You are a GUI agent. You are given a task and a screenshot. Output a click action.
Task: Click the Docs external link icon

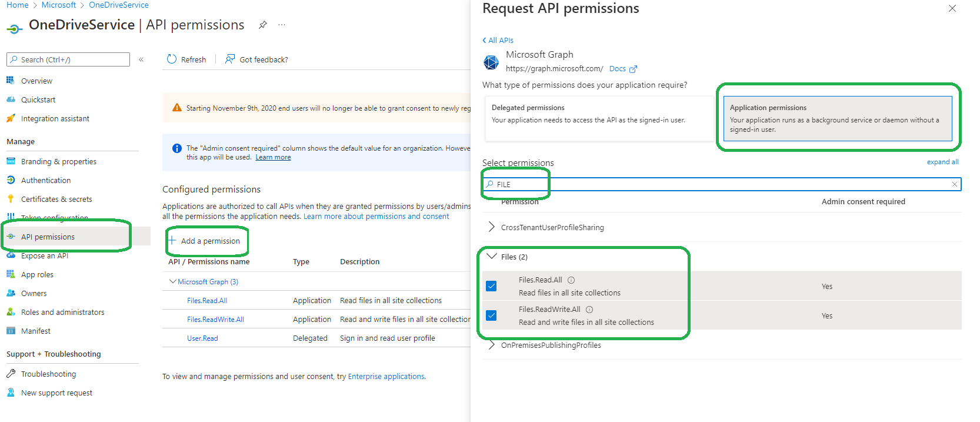pyautogui.click(x=633, y=69)
